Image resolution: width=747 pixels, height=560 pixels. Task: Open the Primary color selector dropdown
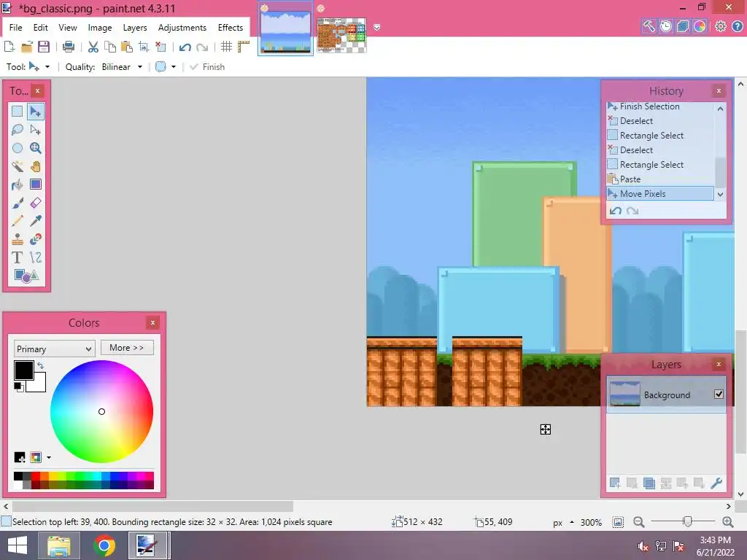click(x=54, y=349)
